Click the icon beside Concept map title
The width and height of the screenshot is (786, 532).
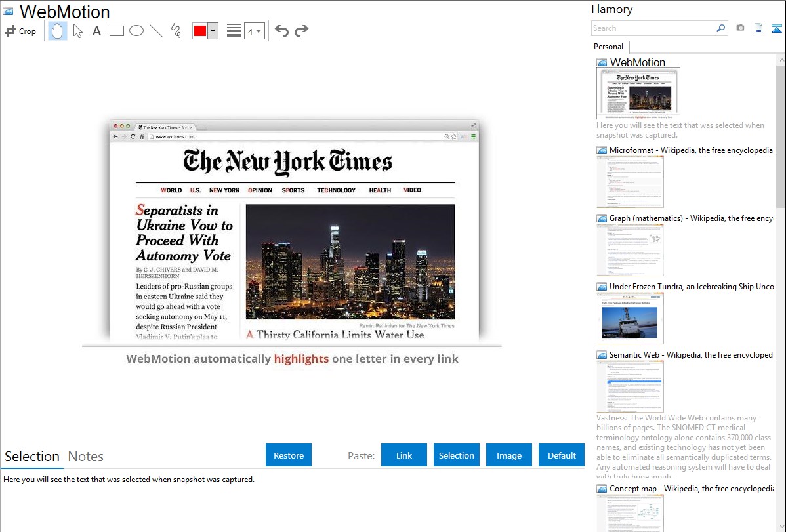coord(602,489)
